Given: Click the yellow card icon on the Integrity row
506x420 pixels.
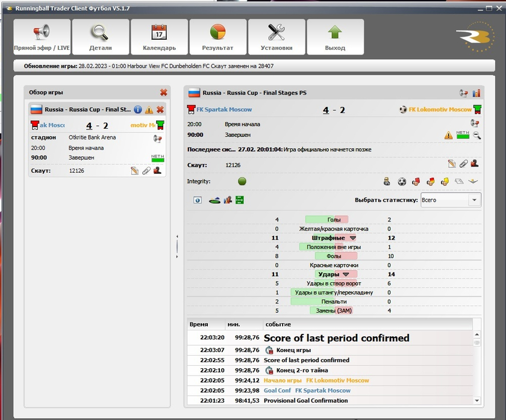Looking at the screenshot, I should (445, 182).
